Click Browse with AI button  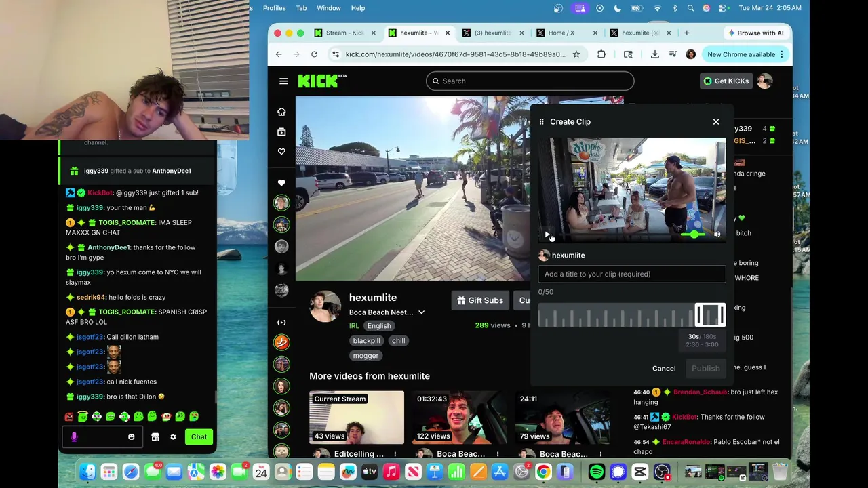tap(755, 33)
